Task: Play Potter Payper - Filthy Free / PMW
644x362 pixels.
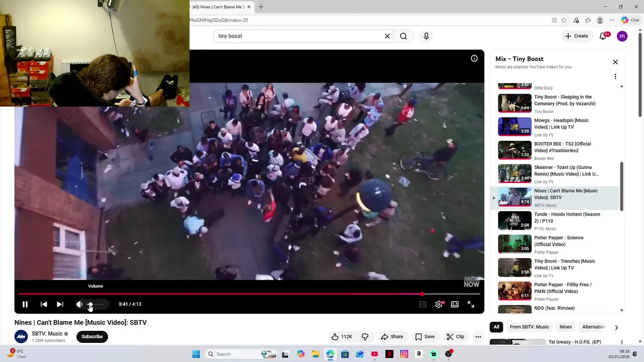Action: click(555, 291)
